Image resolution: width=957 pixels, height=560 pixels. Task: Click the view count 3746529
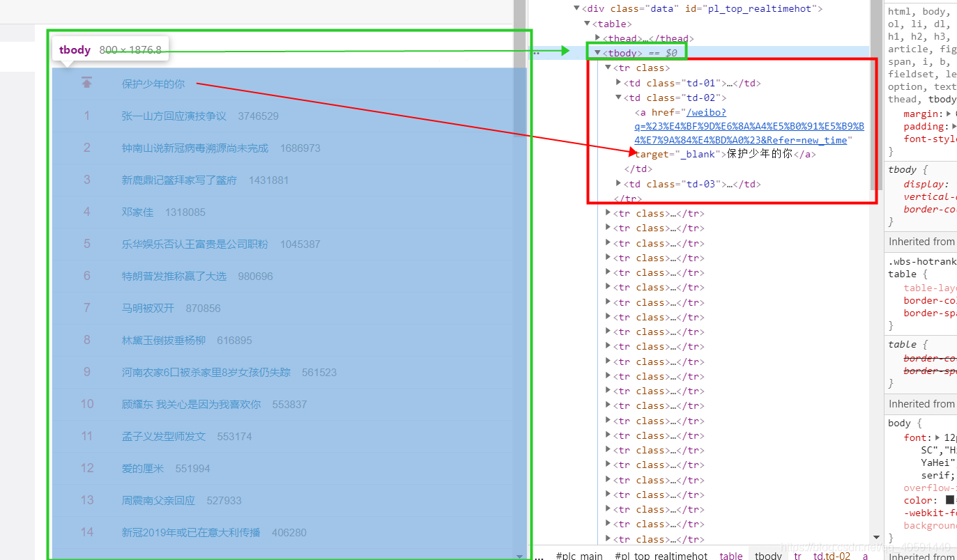259,116
